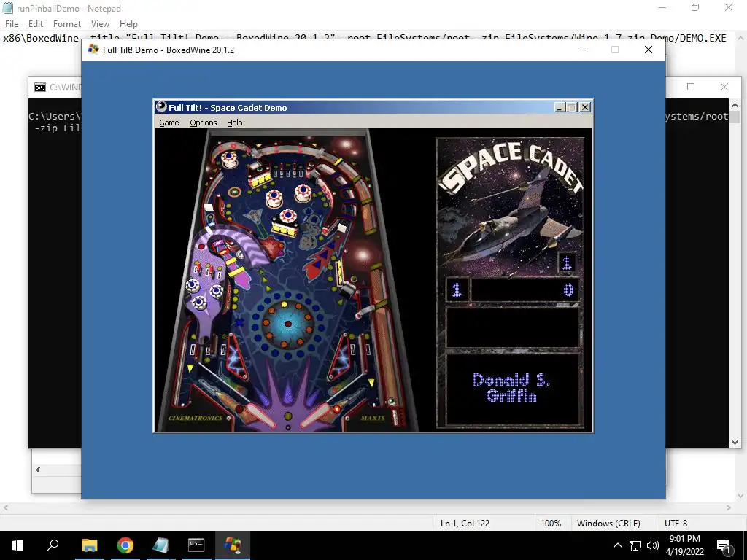The image size is (747, 560).
Task: Click Command Prompt scrollbar up arrow
Action: (x=735, y=105)
